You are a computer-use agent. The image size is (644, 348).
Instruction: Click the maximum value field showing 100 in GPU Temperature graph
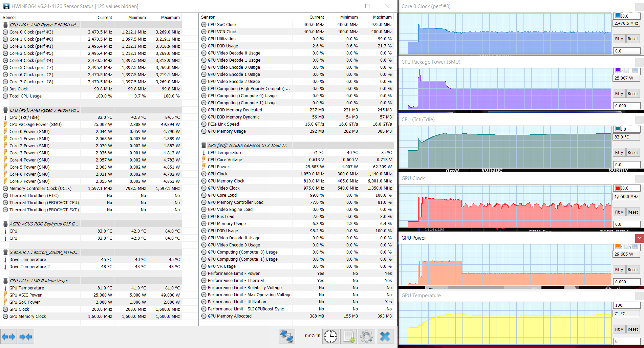click(627, 305)
